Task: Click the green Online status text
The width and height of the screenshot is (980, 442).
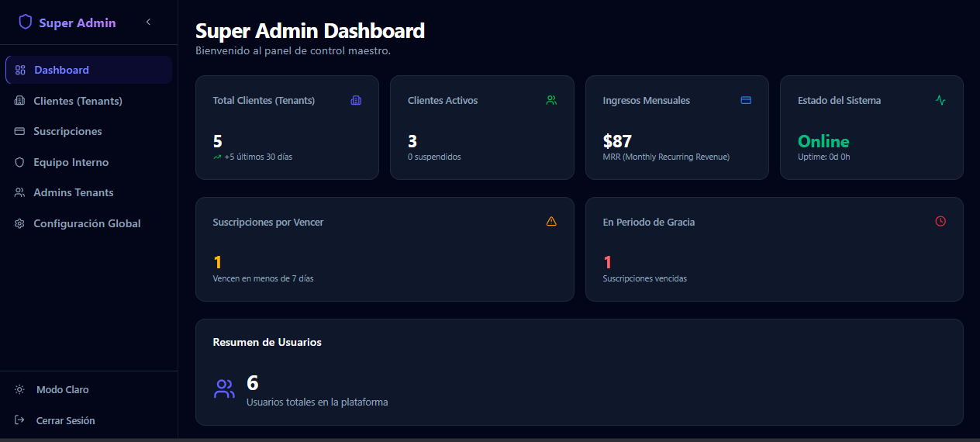Action: [823, 141]
